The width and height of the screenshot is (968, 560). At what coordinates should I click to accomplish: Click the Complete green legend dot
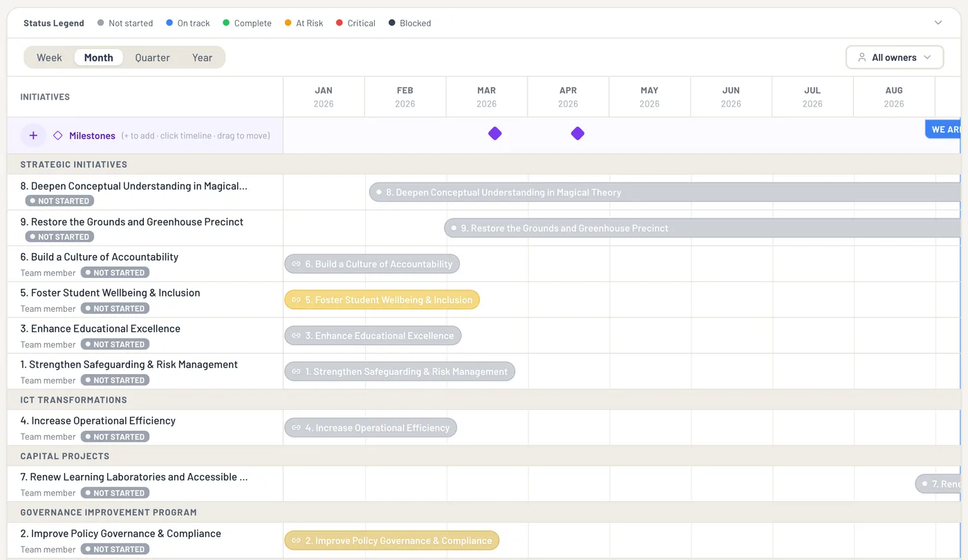click(x=226, y=23)
